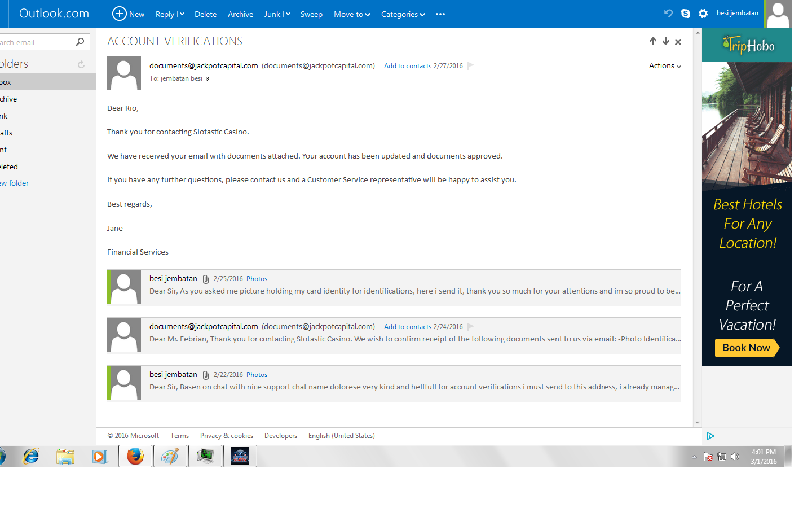This screenshot has height=508, width=812.
Task: Click the volume speaker tray icon
Action: 735,457
